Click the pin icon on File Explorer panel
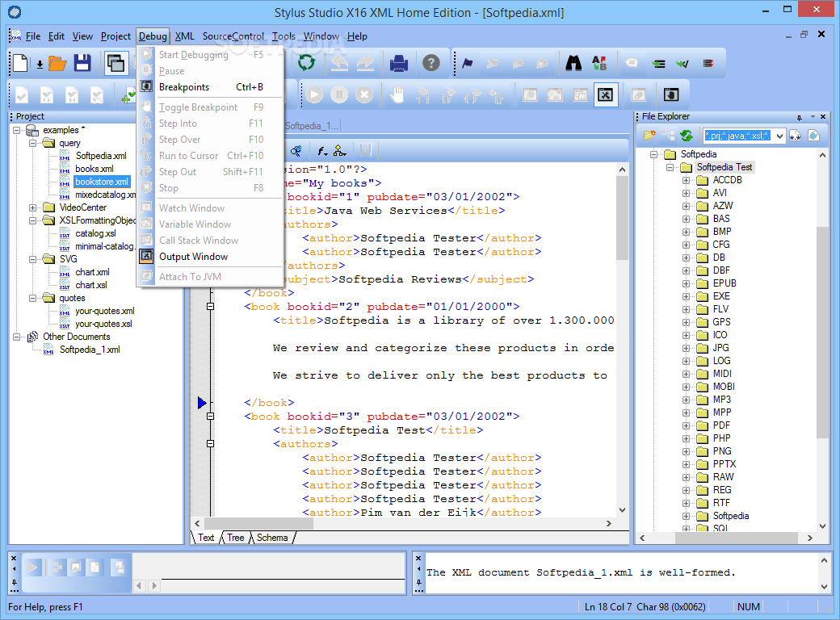Viewport: 840px width, 620px height. coord(800,117)
